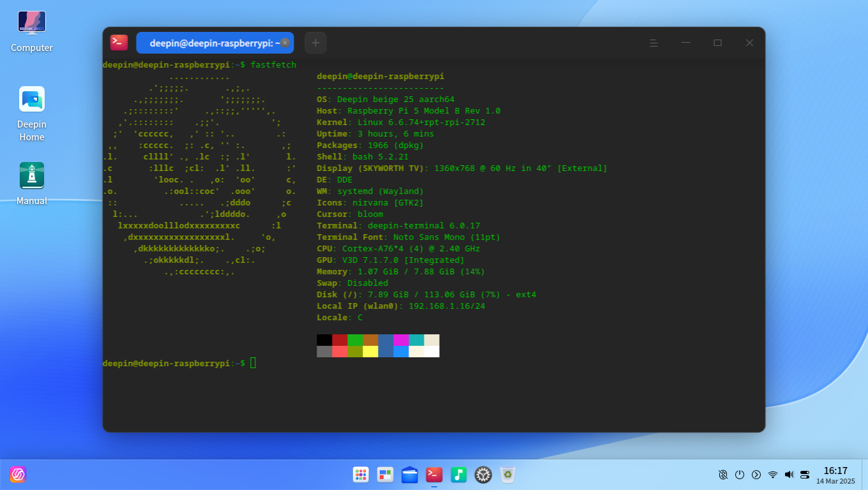
Task: Click the "Kernel: Linux 6.6.74+rpt-rpi-2712" line
Action: click(x=401, y=122)
